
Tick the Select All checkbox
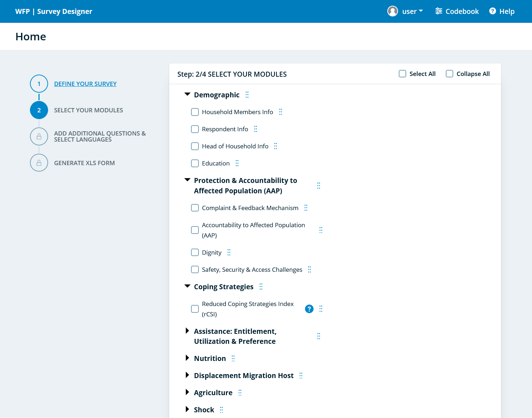click(x=402, y=74)
